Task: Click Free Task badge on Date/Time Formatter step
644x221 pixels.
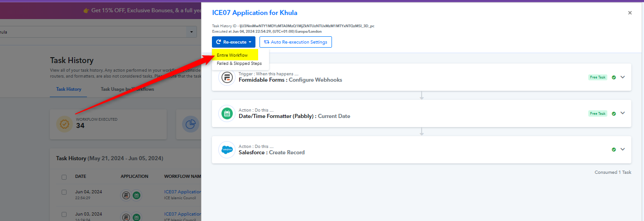Action: [598, 113]
